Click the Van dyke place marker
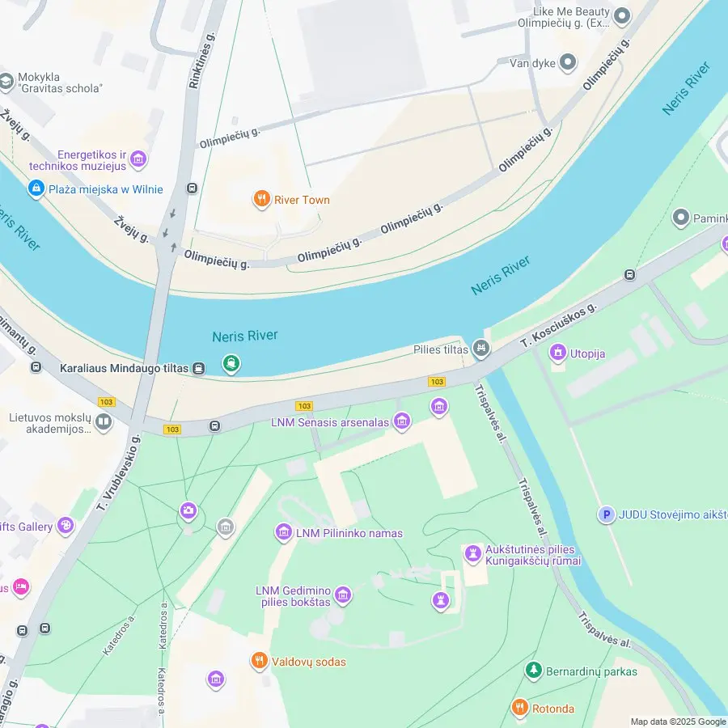This screenshot has width=728, height=728. point(568,61)
